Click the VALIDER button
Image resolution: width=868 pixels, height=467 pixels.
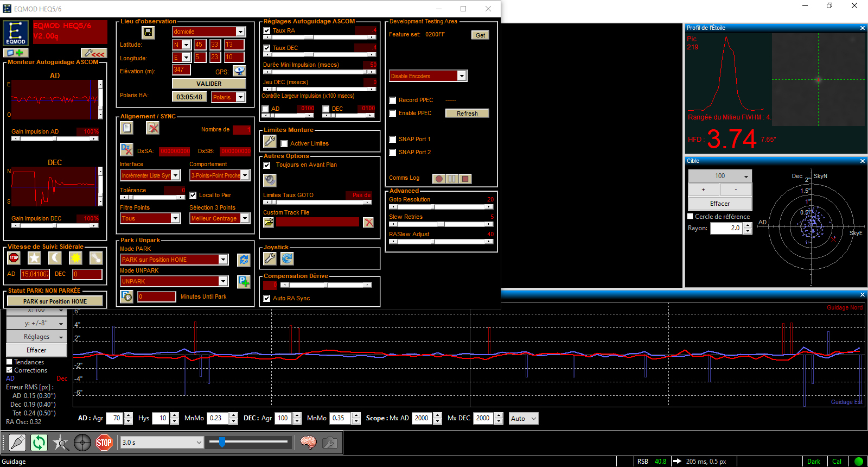[x=209, y=84]
